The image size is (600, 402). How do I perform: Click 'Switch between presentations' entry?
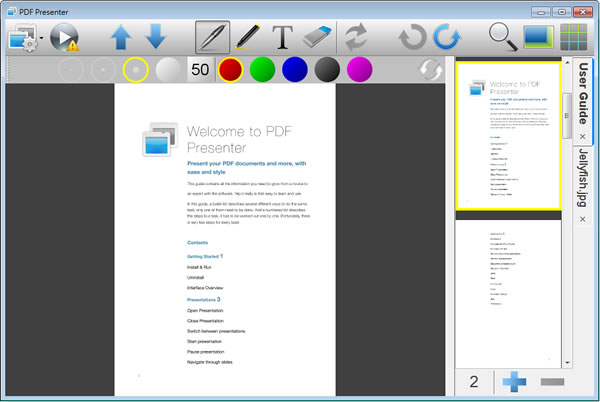coord(216,331)
